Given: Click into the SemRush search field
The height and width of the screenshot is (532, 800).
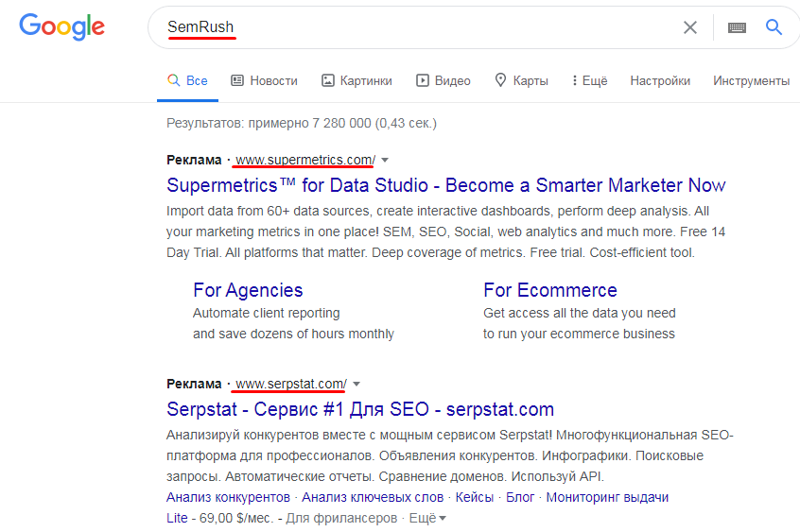Looking at the screenshot, I should point(426,27).
